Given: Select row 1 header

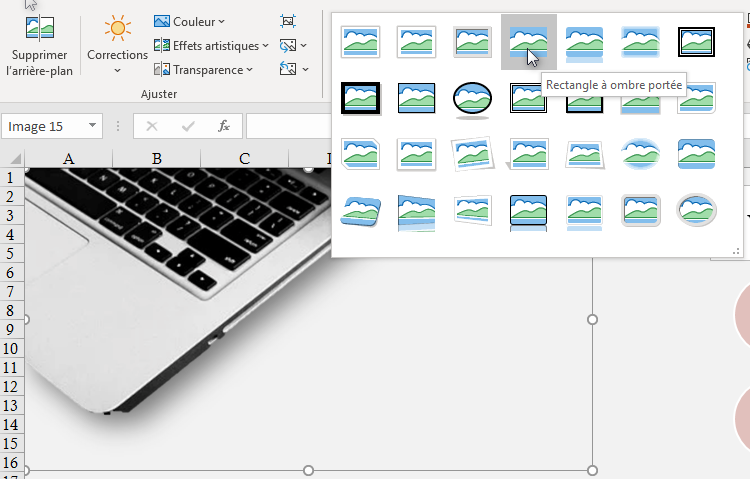Looking at the screenshot, I should (11, 178).
